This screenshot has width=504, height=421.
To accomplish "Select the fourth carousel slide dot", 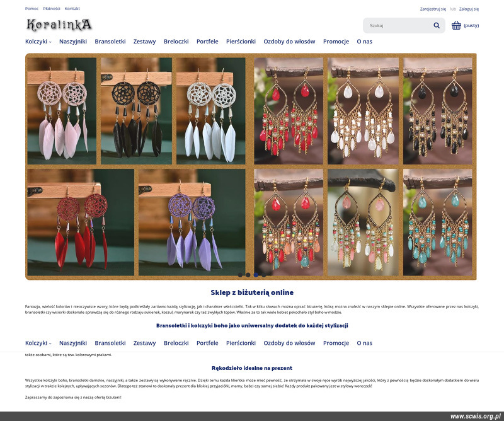I will tap(263, 275).
